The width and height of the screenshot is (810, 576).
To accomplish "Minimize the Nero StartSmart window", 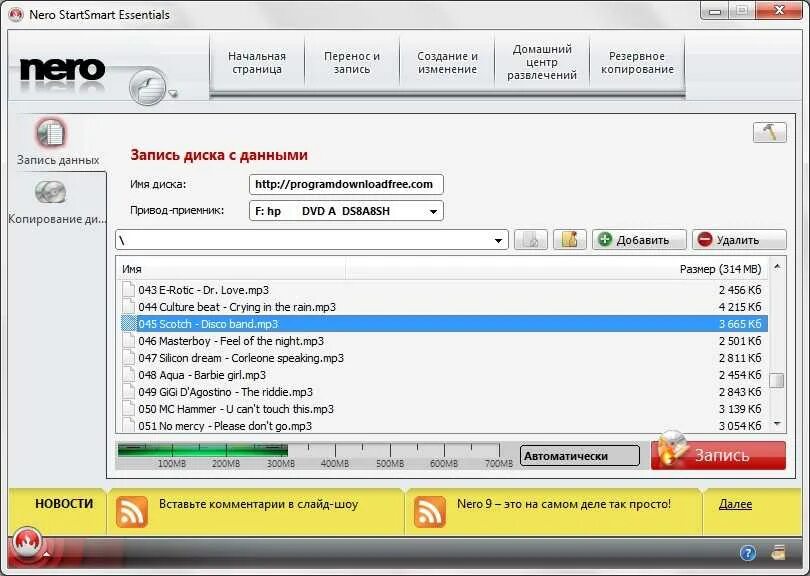I will 714,11.
